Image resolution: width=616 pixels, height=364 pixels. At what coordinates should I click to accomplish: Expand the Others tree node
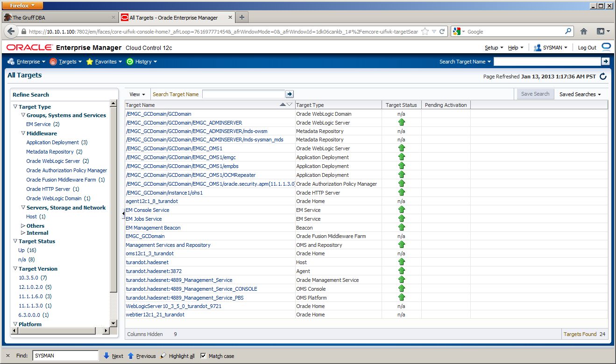tap(23, 226)
